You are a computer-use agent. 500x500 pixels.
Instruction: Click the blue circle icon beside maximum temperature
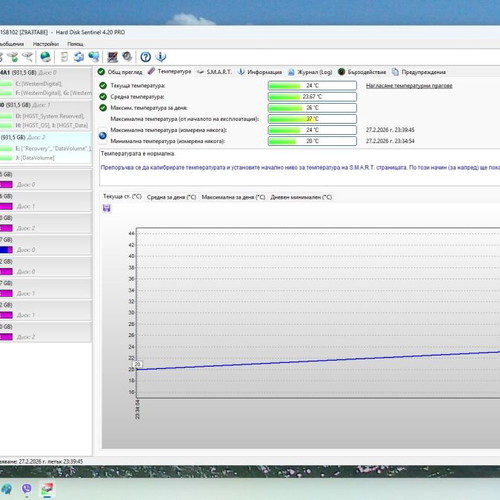[103, 135]
